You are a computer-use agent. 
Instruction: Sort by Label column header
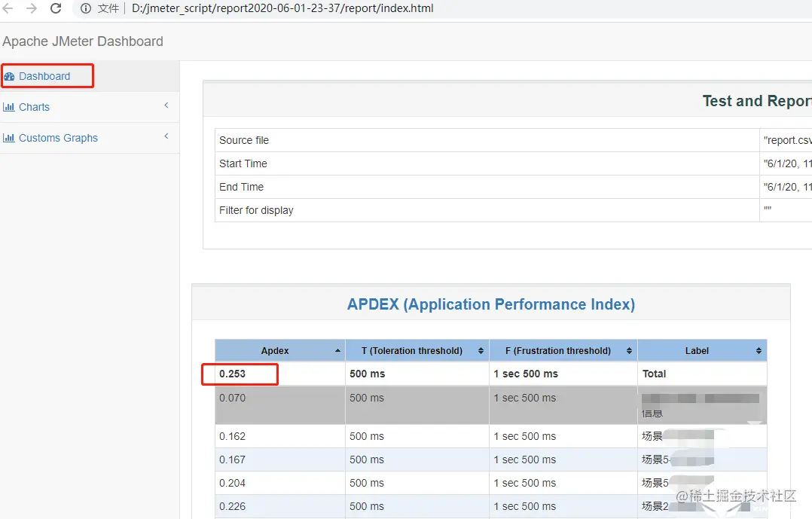[x=702, y=351]
